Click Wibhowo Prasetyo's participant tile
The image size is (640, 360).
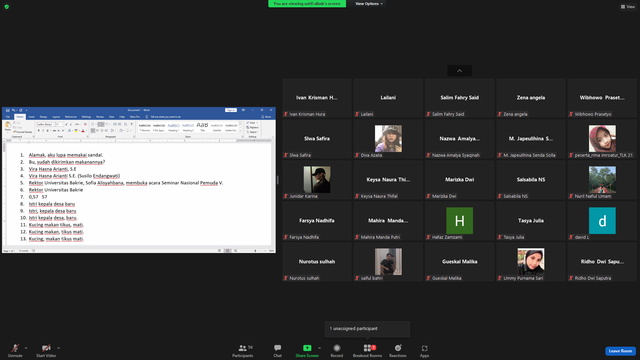602,98
